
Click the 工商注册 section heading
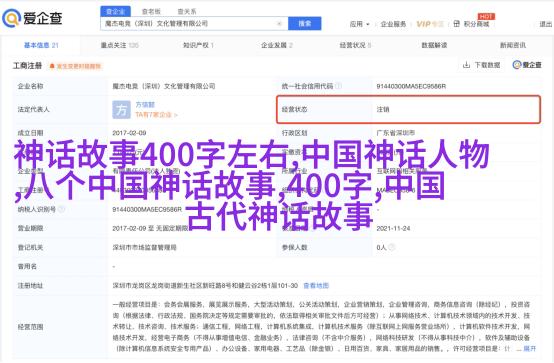pos(28,66)
